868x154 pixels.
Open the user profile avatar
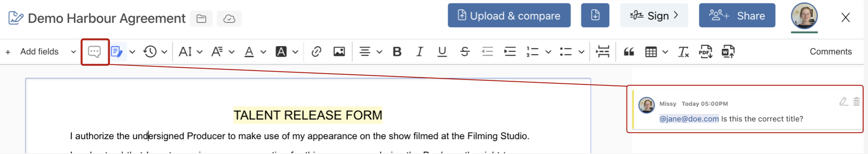(804, 16)
